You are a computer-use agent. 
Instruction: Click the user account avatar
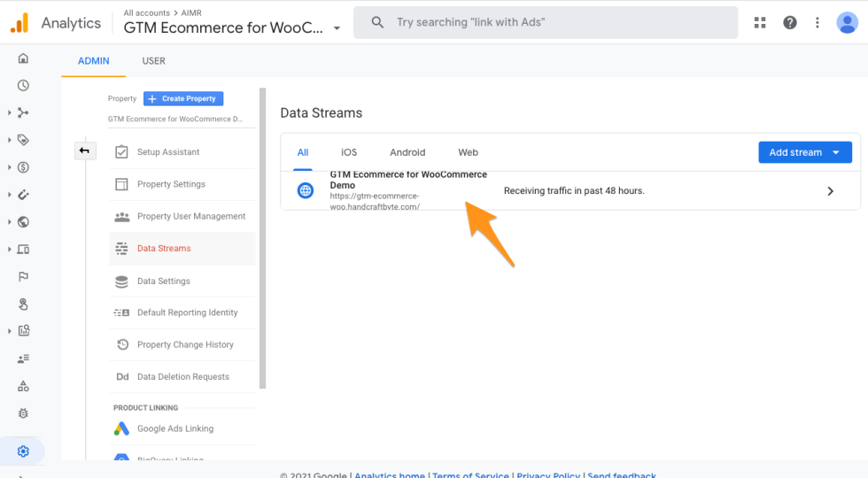(x=847, y=23)
